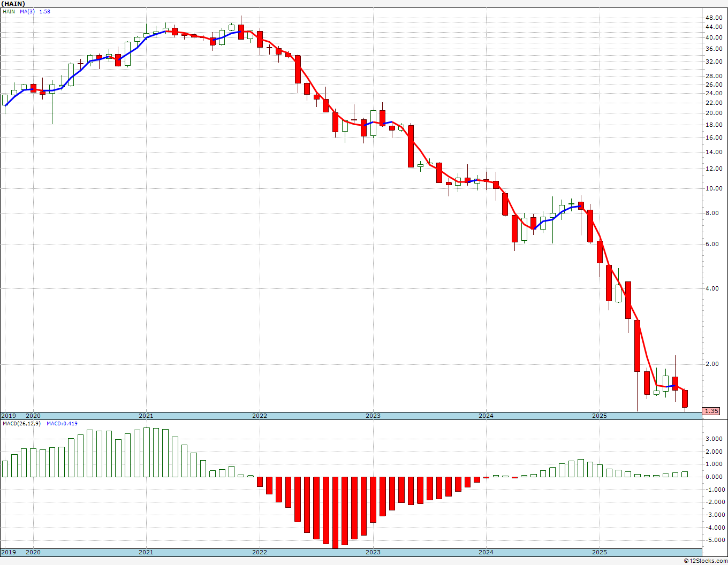Image resolution: width=728 pixels, height=565 pixels.
Task: Click the 16.00 price axis label
Action: coord(713,138)
